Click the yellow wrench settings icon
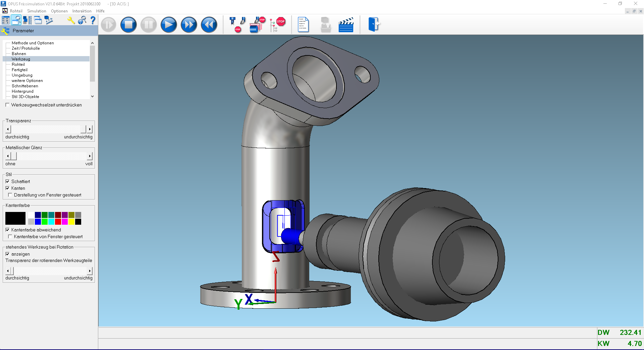Screen dimensions: 644x350 coord(71,20)
